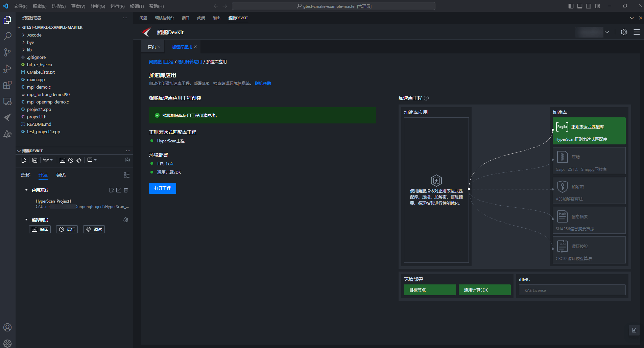Open main.cpp in explorer

(36, 79)
